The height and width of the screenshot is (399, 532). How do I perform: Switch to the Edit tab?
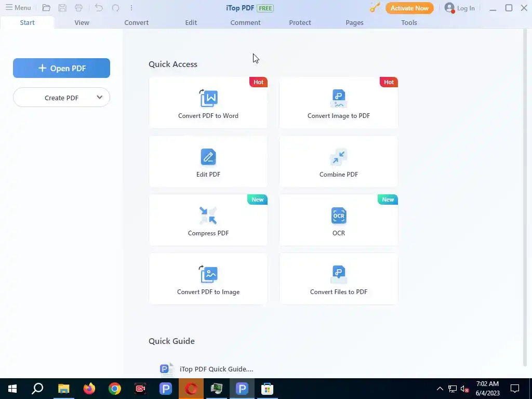pos(191,22)
